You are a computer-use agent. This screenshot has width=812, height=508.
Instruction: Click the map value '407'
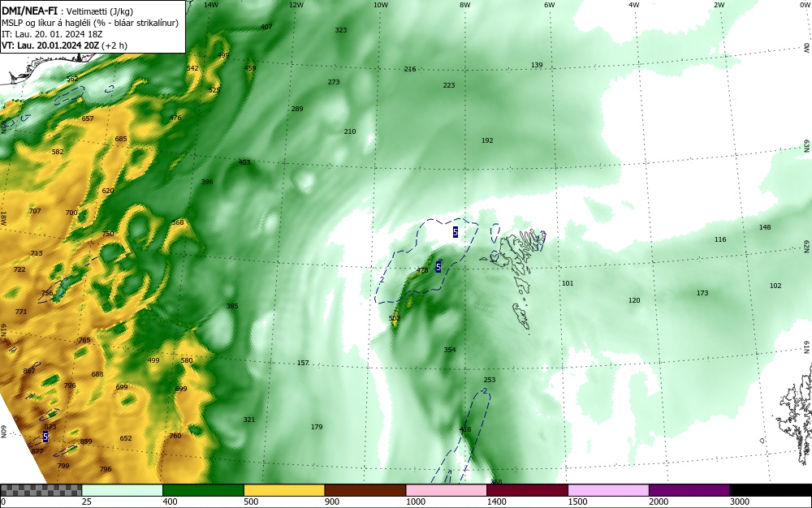point(266,27)
